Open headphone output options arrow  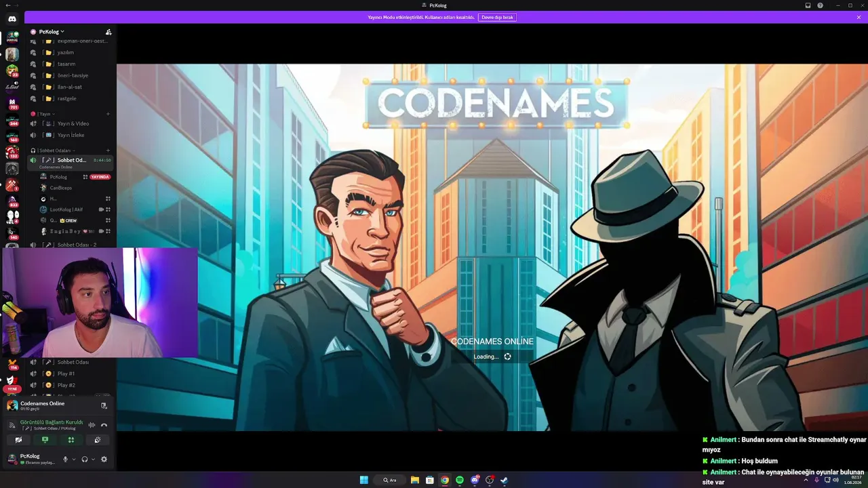pos(93,459)
